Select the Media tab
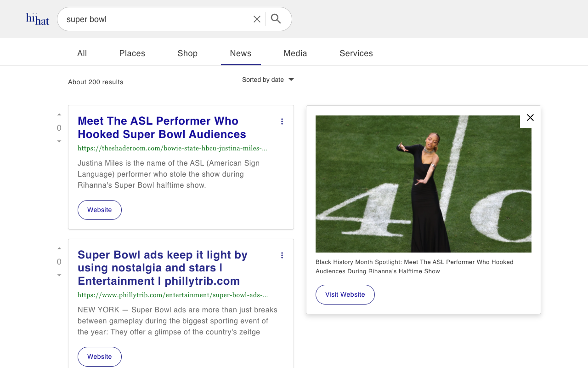 pyautogui.click(x=295, y=53)
